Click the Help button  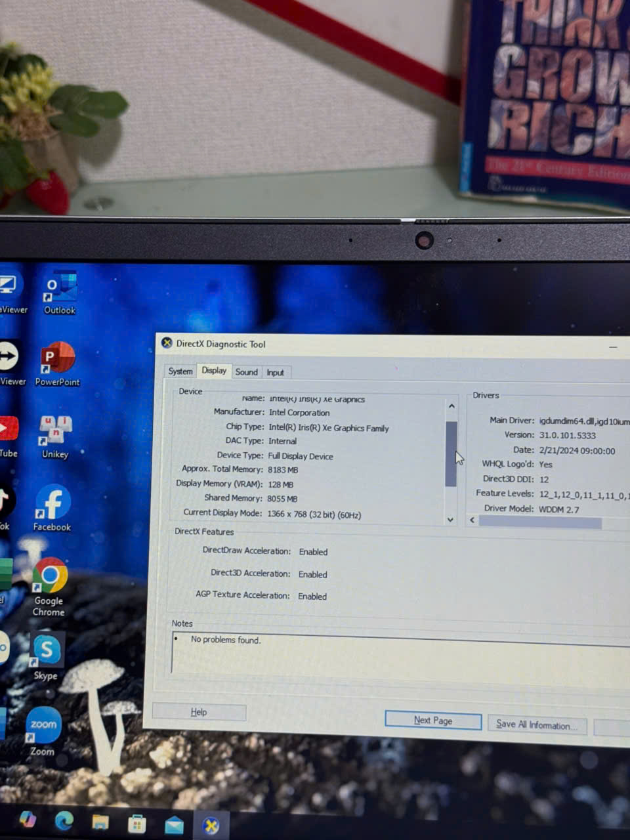pyautogui.click(x=199, y=712)
